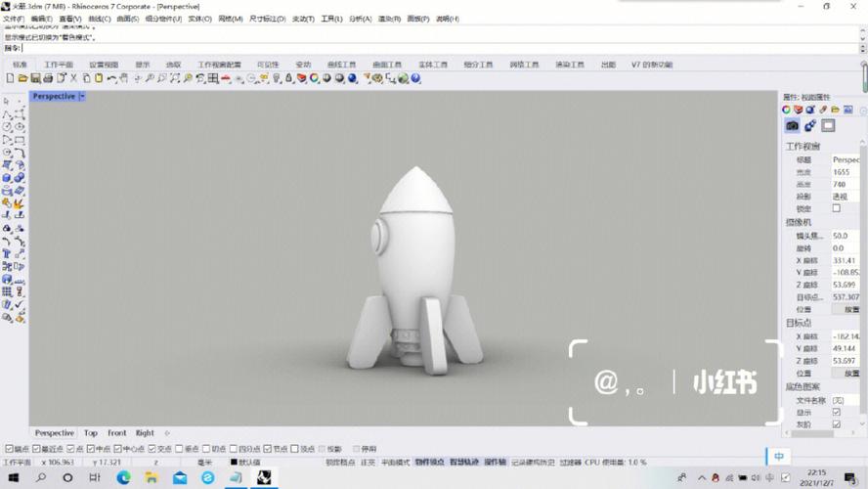Switch to the Right viewport tab
This screenshot has height=489, width=868.
click(145, 433)
